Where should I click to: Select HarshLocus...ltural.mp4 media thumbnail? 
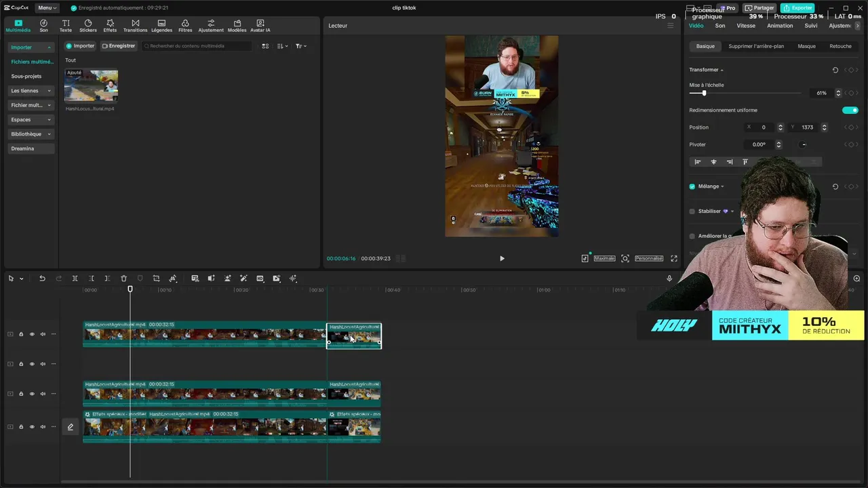(x=91, y=85)
